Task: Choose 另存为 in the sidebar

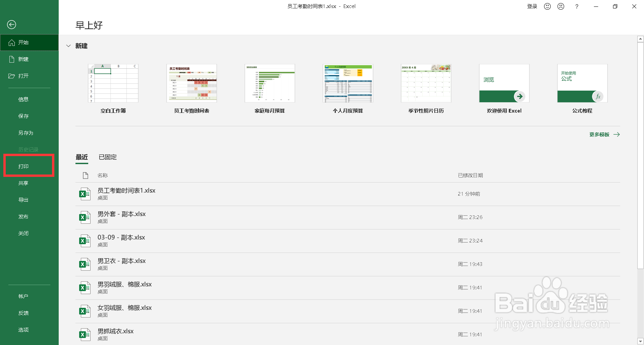Action: tap(29, 133)
